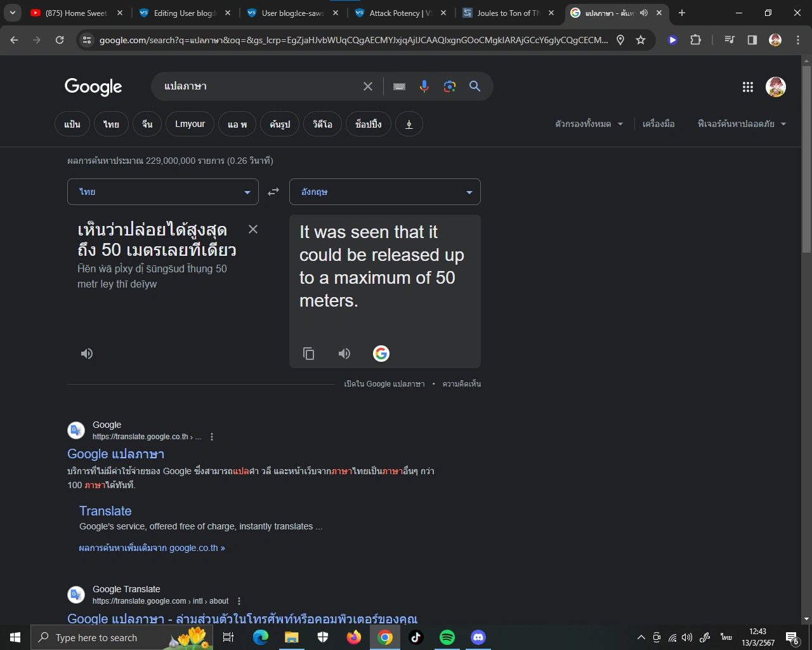Clear the search box text

pos(368,86)
